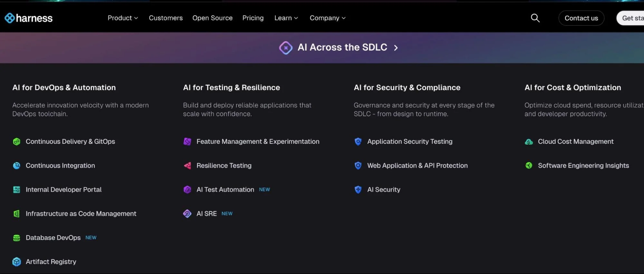Open the Product menu label

pyautogui.click(x=120, y=18)
